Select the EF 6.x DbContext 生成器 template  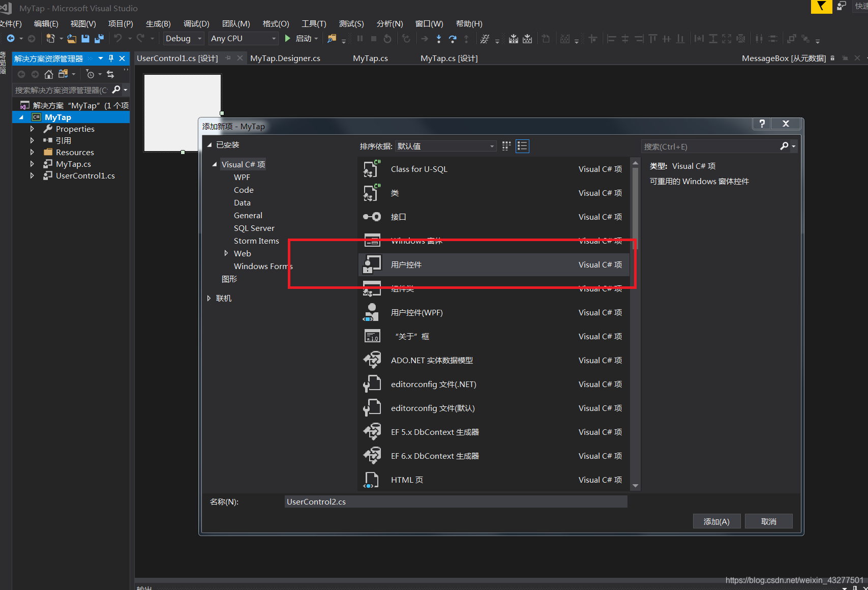click(494, 456)
